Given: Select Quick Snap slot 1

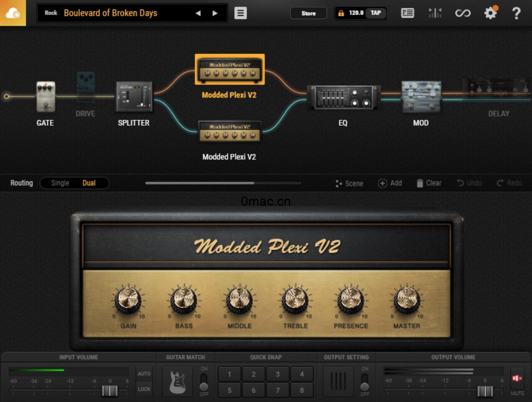Looking at the screenshot, I should pyautogui.click(x=229, y=374).
